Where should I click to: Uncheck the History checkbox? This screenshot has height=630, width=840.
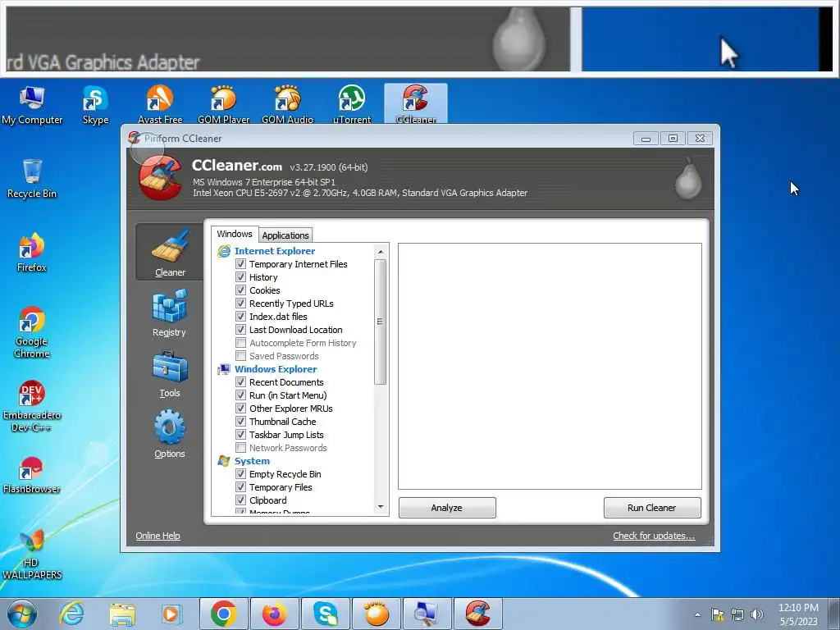point(241,277)
